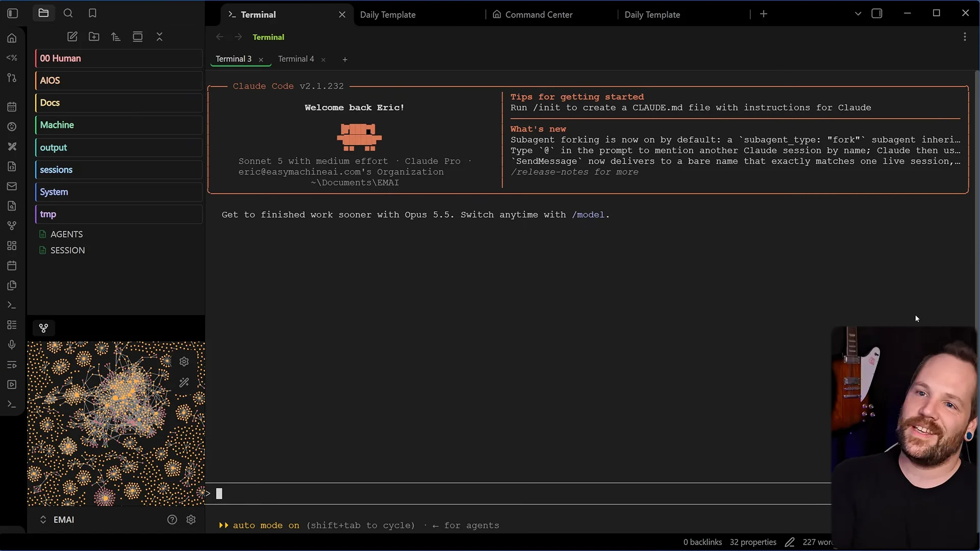Open the tab list dropdown chevron
The height and width of the screenshot is (551, 980).
click(858, 14)
